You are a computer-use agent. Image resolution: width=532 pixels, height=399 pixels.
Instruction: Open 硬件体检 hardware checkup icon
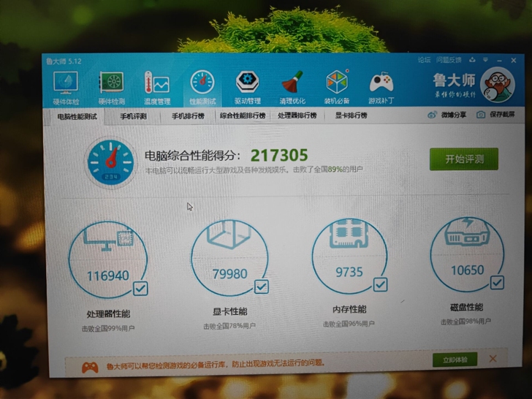[x=66, y=83]
